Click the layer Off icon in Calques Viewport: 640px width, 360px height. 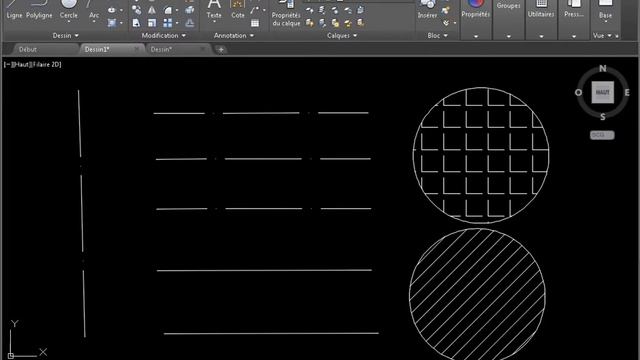pos(309,10)
